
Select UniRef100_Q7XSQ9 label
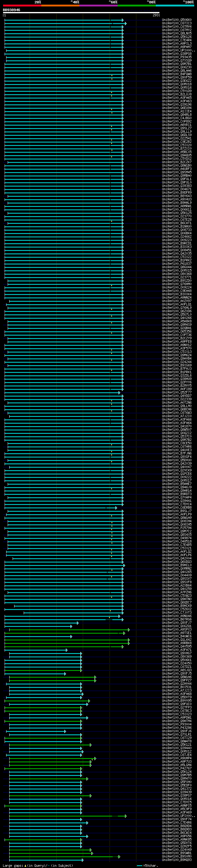pyautogui.click(x=177, y=61)
